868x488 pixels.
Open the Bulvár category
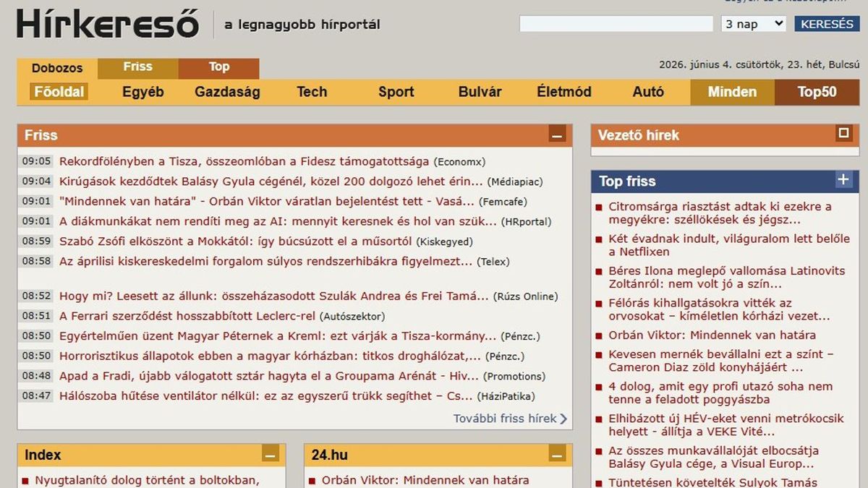[x=480, y=92]
